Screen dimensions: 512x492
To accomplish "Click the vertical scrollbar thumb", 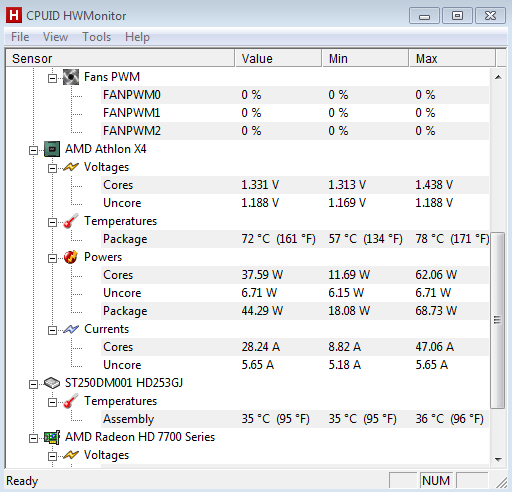I will (x=498, y=320).
